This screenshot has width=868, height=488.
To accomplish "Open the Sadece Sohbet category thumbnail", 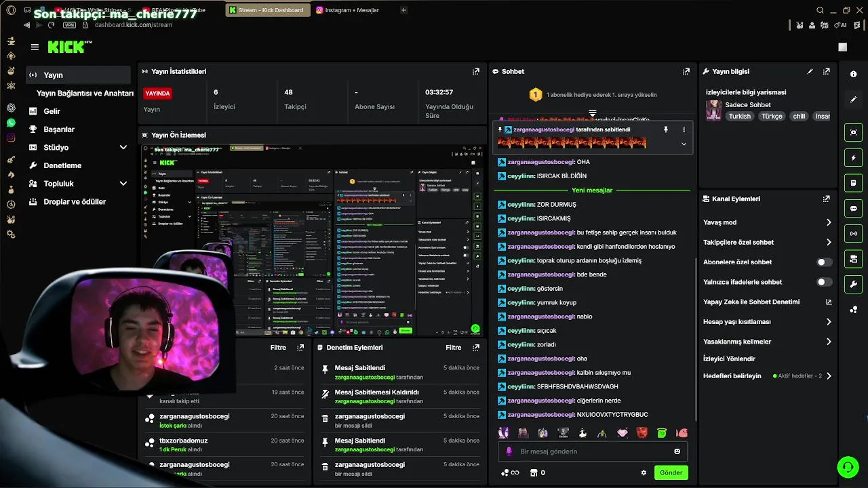I will pyautogui.click(x=713, y=110).
